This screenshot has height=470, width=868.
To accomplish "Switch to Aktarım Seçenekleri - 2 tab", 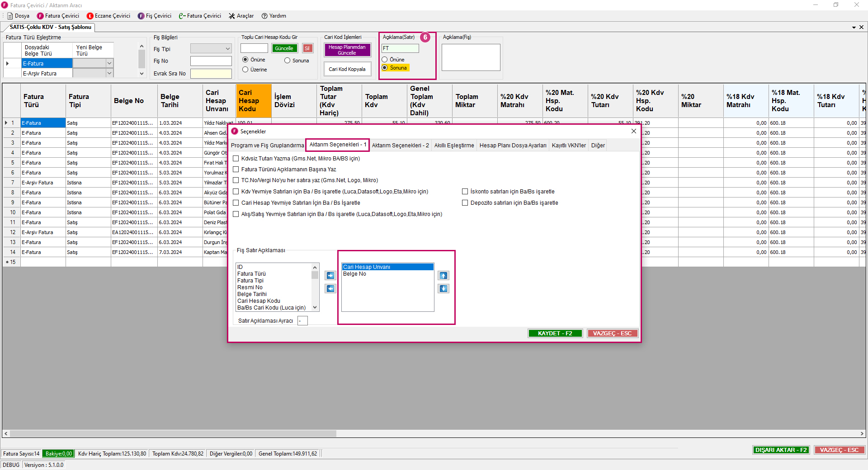I will pyautogui.click(x=400, y=146).
